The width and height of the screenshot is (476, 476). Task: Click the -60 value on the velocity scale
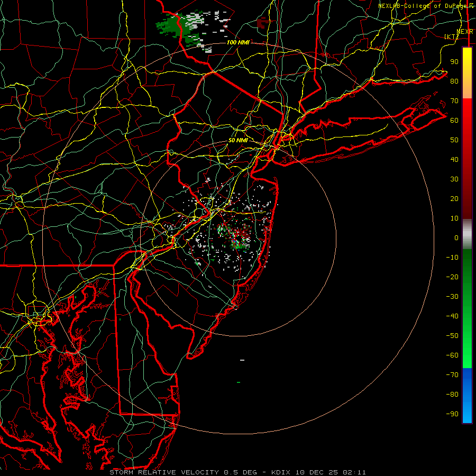pos(452,355)
